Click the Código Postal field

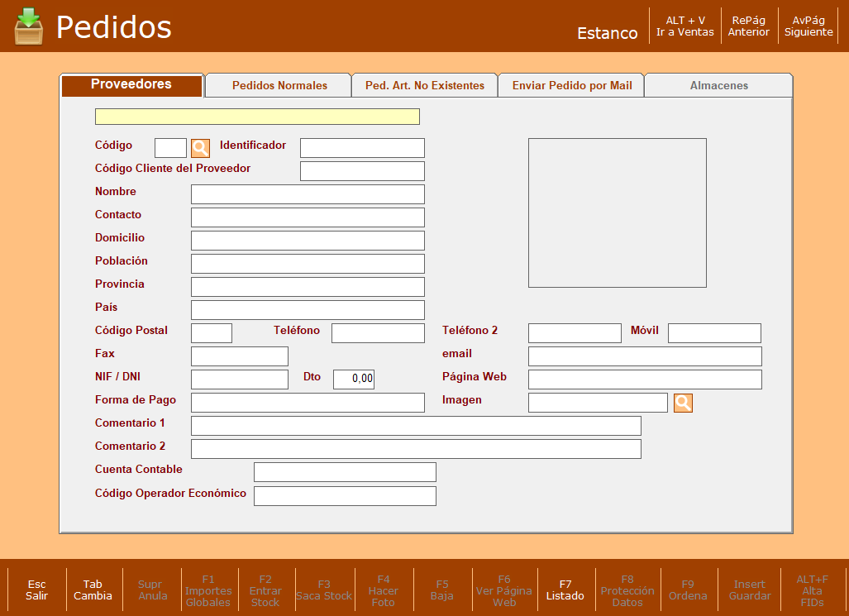click(212, 333)
